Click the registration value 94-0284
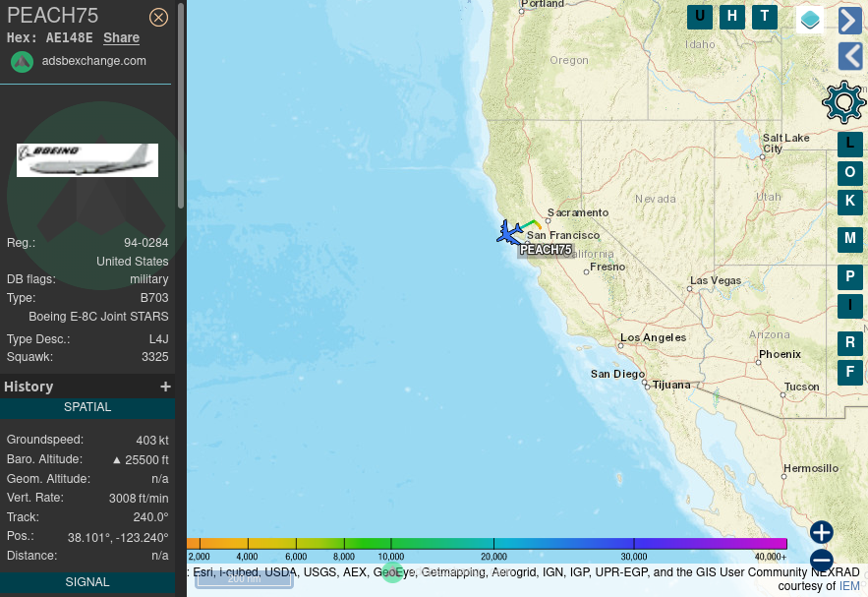868x597 pixels. pos(146,243)
